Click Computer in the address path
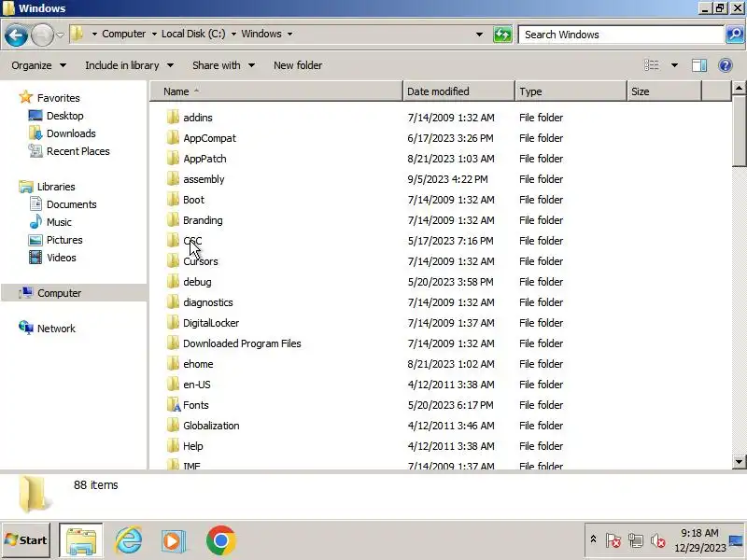The width and height of the screenshot is (747, 560). (x=124, y=34)
